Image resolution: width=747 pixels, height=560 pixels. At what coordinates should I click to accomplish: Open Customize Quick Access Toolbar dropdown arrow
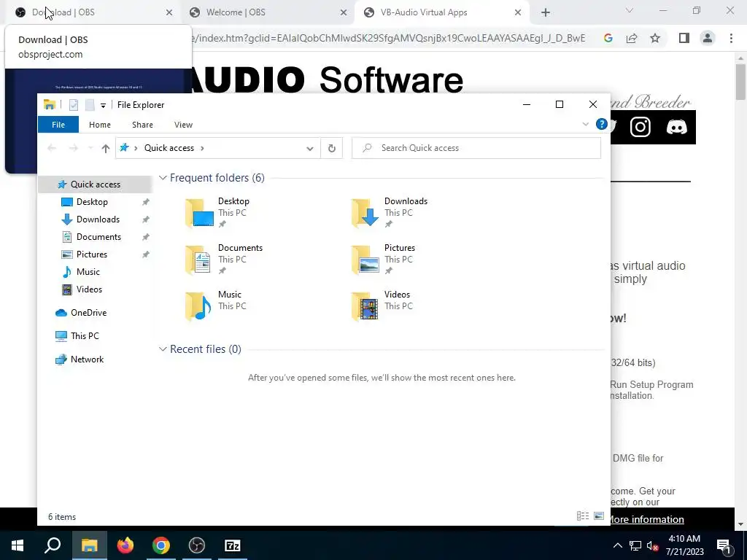coord(103,105)
